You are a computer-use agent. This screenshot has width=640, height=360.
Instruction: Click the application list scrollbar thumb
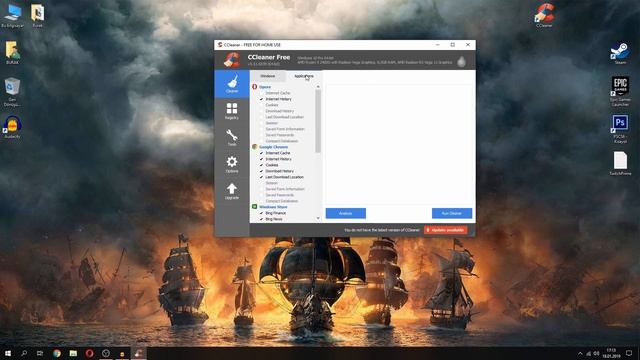coord(318,121)
